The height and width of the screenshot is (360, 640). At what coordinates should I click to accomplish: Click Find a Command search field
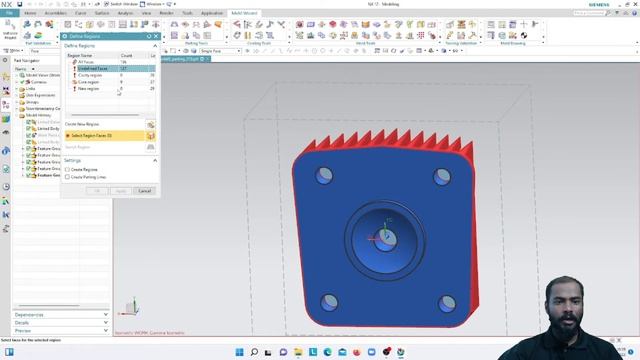(x=588, y=13)
